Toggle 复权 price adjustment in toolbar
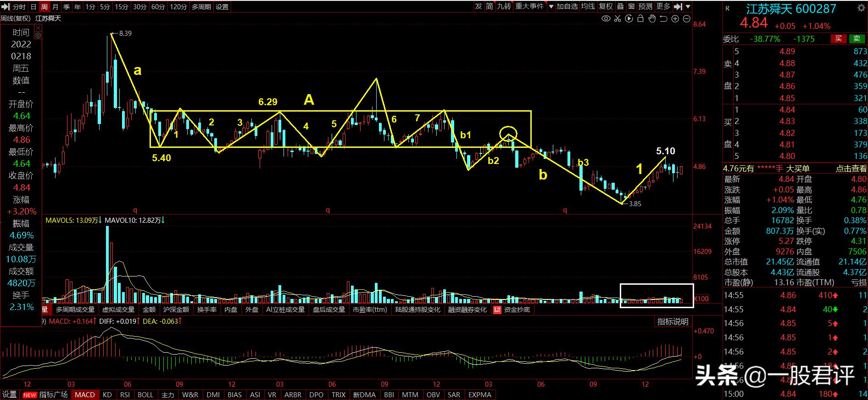868x400 pixels. click(x=606, y=6)
